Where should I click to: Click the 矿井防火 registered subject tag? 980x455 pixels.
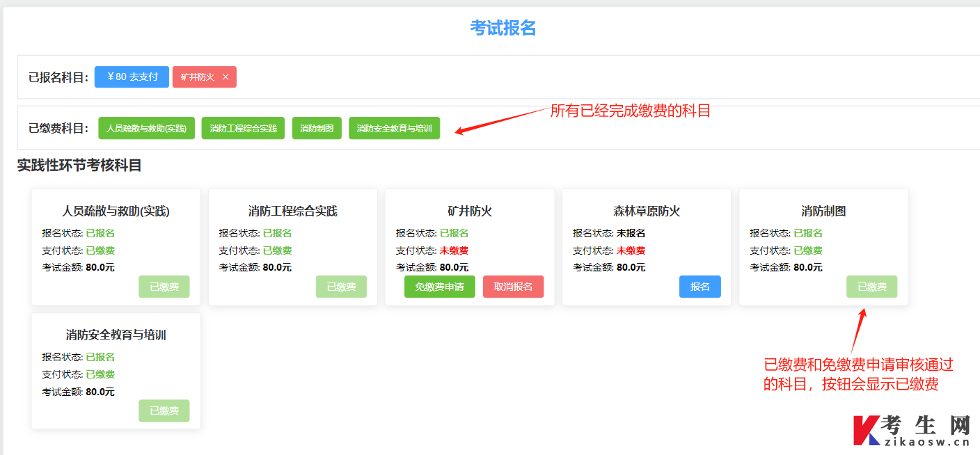click(x=204, y=77)
